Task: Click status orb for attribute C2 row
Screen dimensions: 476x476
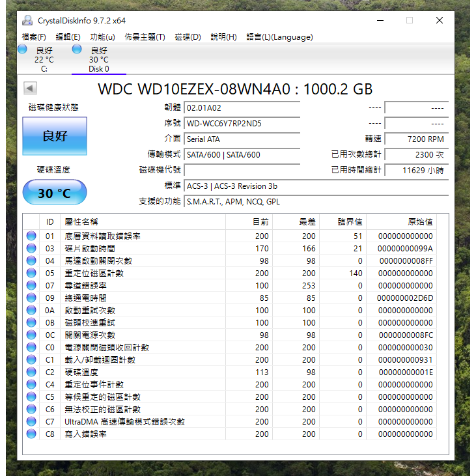Action: (31, 372)
